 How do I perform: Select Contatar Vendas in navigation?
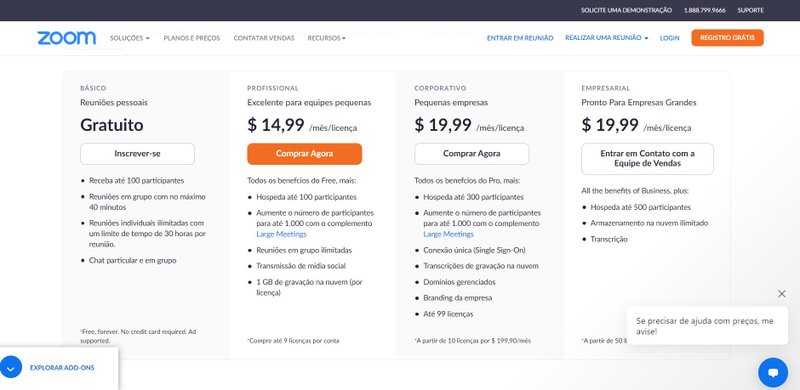click(264, 38)
